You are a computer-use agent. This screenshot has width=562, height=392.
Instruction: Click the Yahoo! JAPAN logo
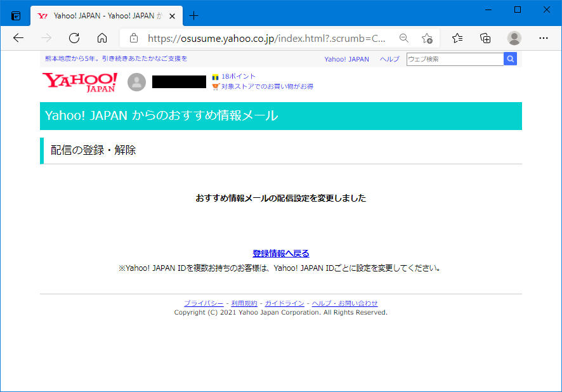80,82
